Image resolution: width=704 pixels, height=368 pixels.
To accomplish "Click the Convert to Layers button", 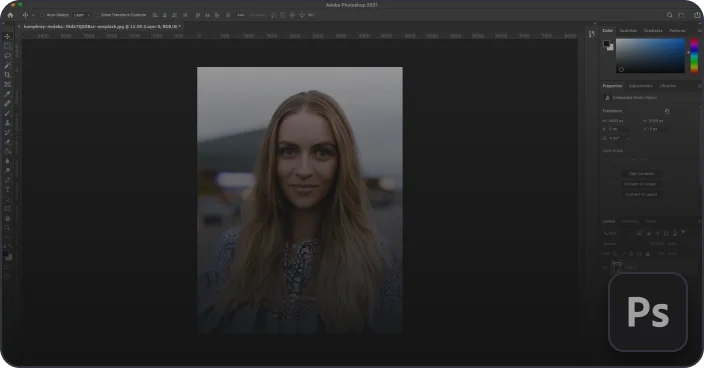I will pyautogui.click(x=642, y=194).
